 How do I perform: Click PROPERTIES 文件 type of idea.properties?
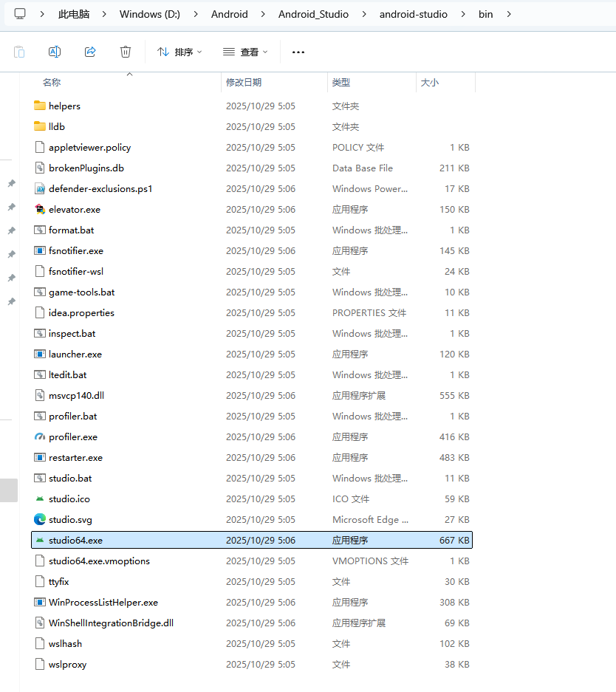(369, 313)
